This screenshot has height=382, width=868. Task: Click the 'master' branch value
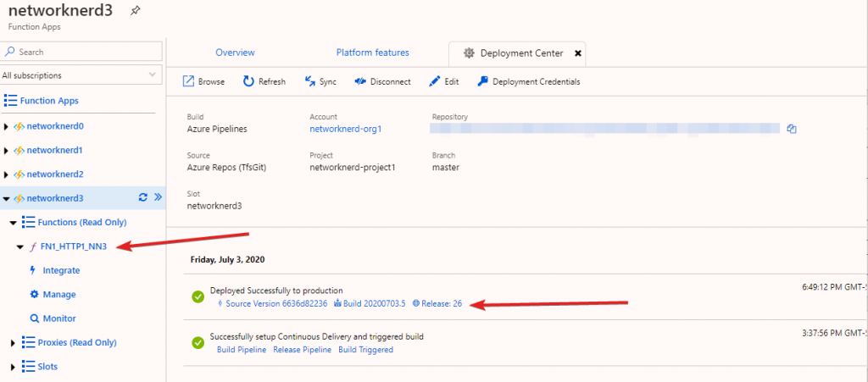(x=446, y=167)
